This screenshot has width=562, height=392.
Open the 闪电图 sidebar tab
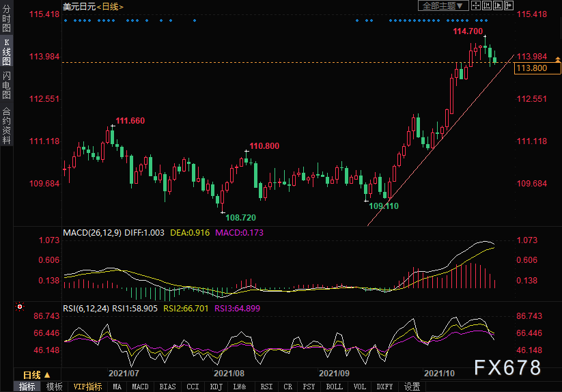click(x=6, y=85)
